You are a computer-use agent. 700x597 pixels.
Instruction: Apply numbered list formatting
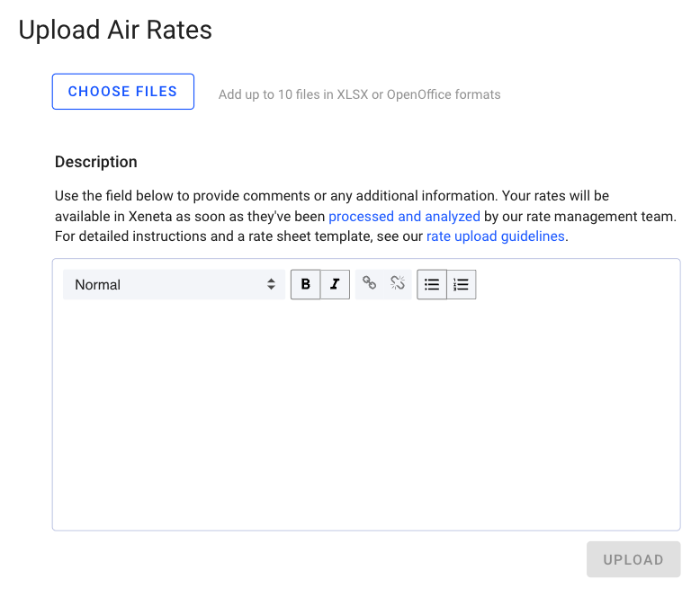tap(462, 284)
